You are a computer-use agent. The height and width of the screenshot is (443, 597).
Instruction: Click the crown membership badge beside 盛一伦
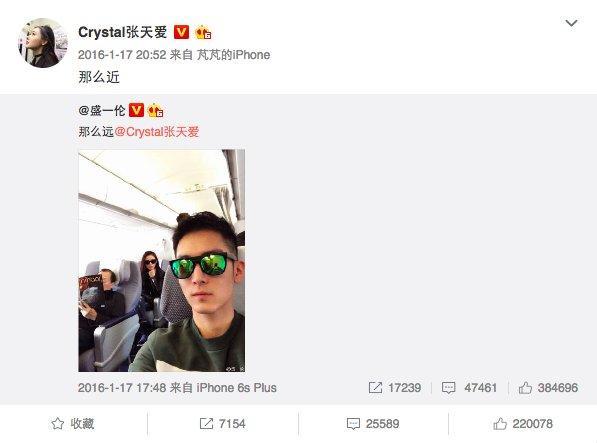point(155,111)
